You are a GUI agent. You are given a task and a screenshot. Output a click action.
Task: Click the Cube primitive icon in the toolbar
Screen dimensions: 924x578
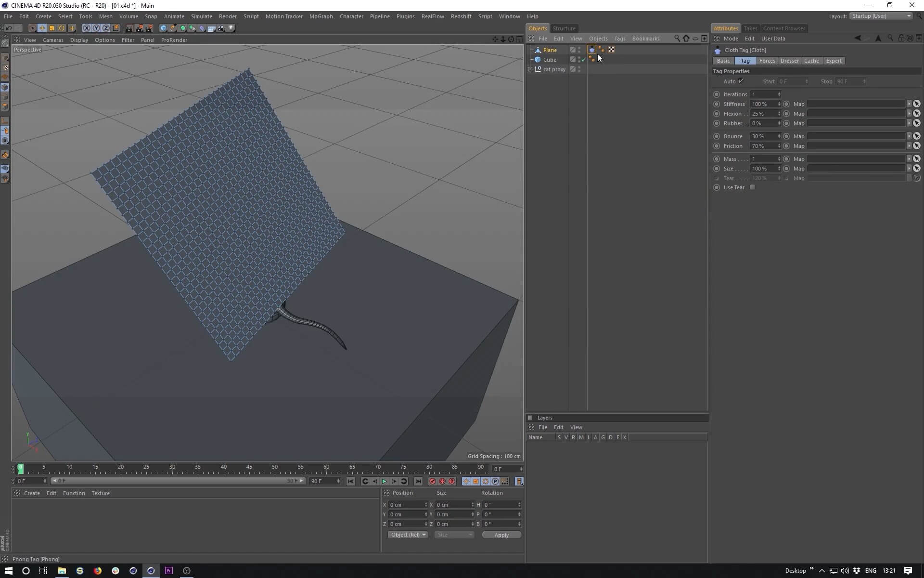tap(164, 28)
